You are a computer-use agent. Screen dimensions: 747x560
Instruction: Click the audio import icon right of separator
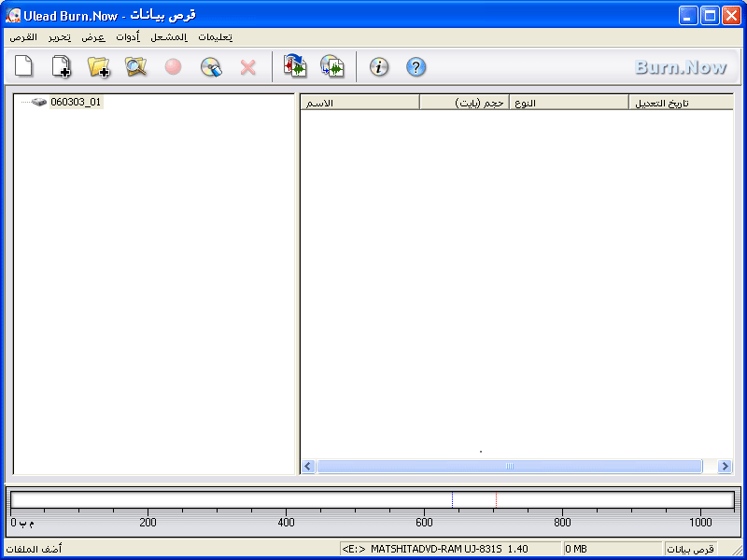point(332,66)
